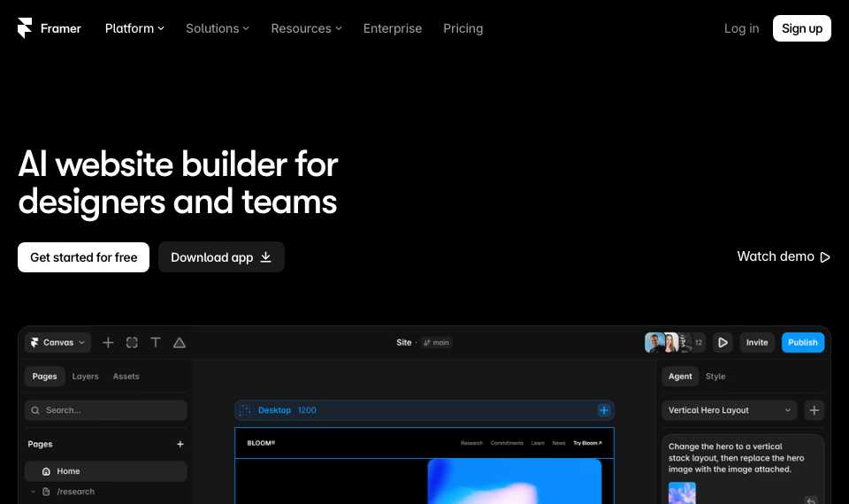
Task: Open the Platform menu
Action: point(134,28)
